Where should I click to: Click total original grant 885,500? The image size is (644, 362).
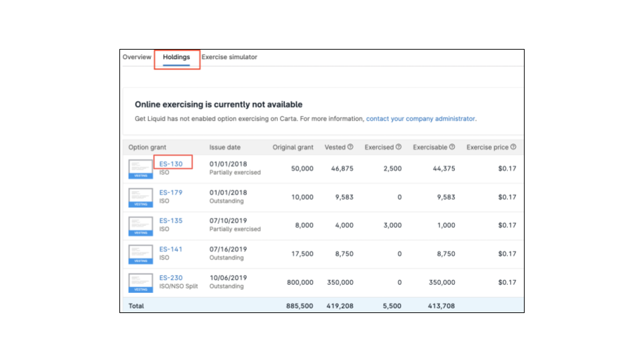pyautogui.click(x=299, y=306)
